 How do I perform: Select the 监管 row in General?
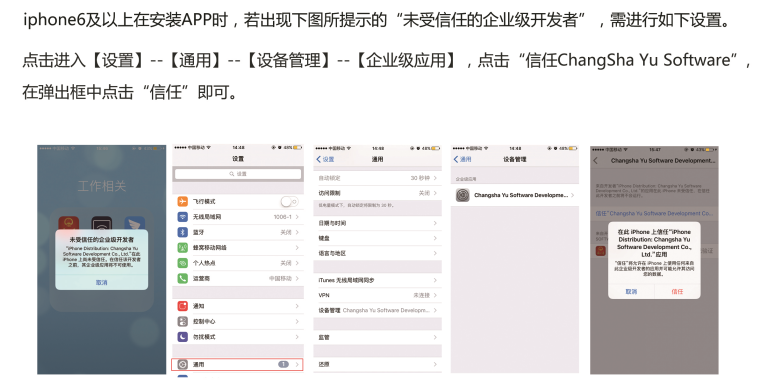(378, 337)
